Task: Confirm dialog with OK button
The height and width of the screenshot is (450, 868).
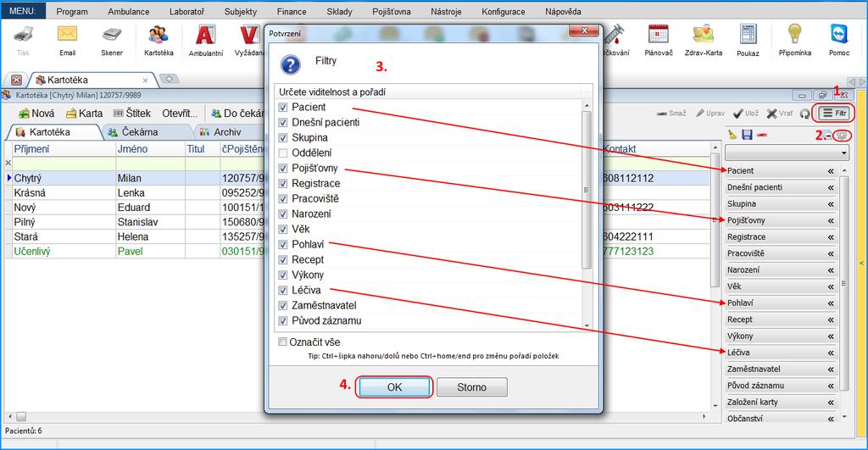Action: [x=394, y=387]
